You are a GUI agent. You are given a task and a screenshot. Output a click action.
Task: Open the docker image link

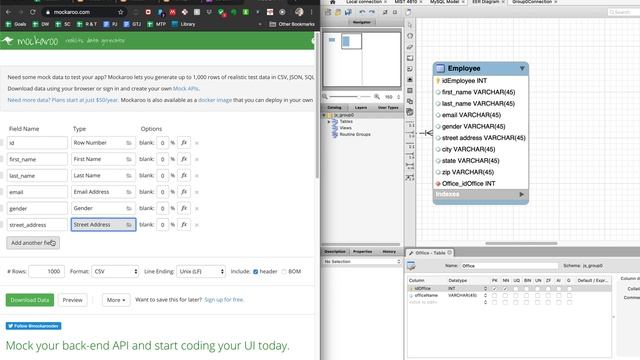(215, 100)
